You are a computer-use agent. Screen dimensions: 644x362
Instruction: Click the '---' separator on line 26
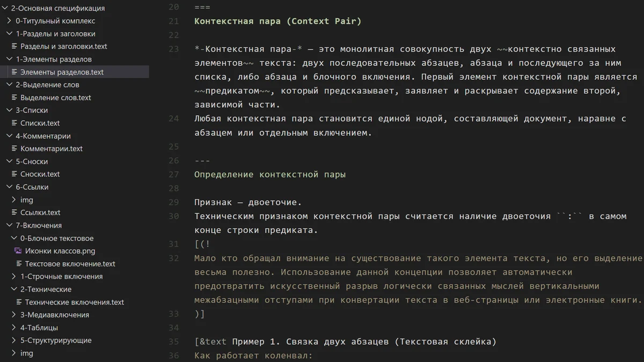(x=202, y=160)
